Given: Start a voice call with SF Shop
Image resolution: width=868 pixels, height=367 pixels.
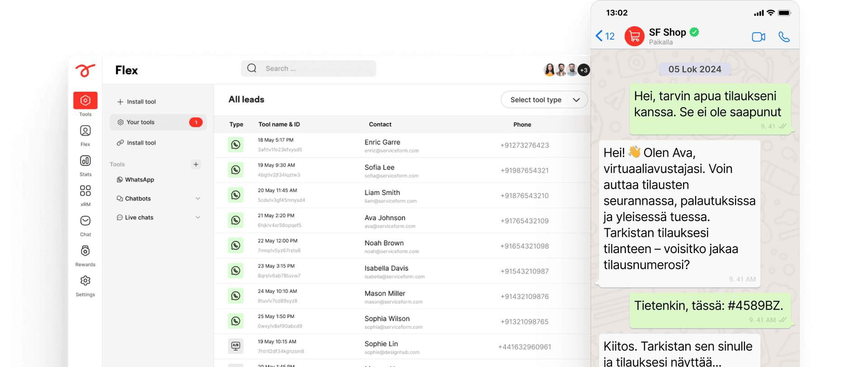Looking at the screenshot, I should click(784, 37).
